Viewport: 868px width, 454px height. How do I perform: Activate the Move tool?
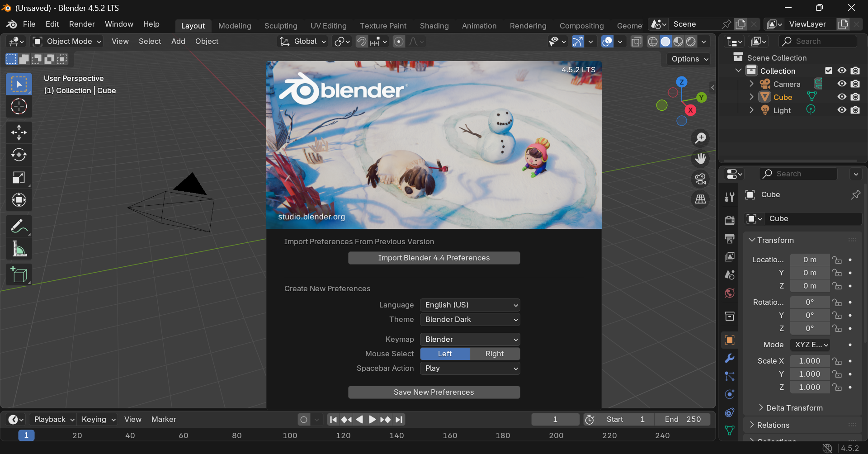coord(19,132)
